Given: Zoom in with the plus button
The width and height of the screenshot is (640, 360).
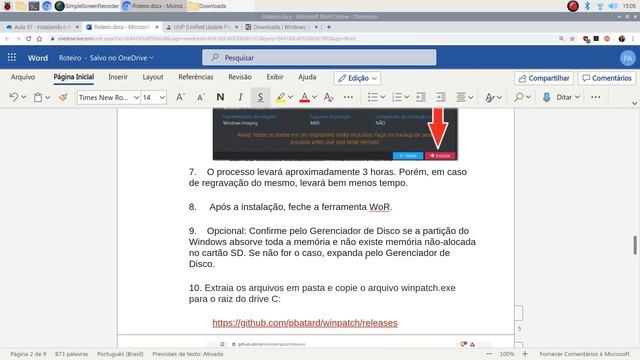Looking at the screenshot, I should point(525,354).
